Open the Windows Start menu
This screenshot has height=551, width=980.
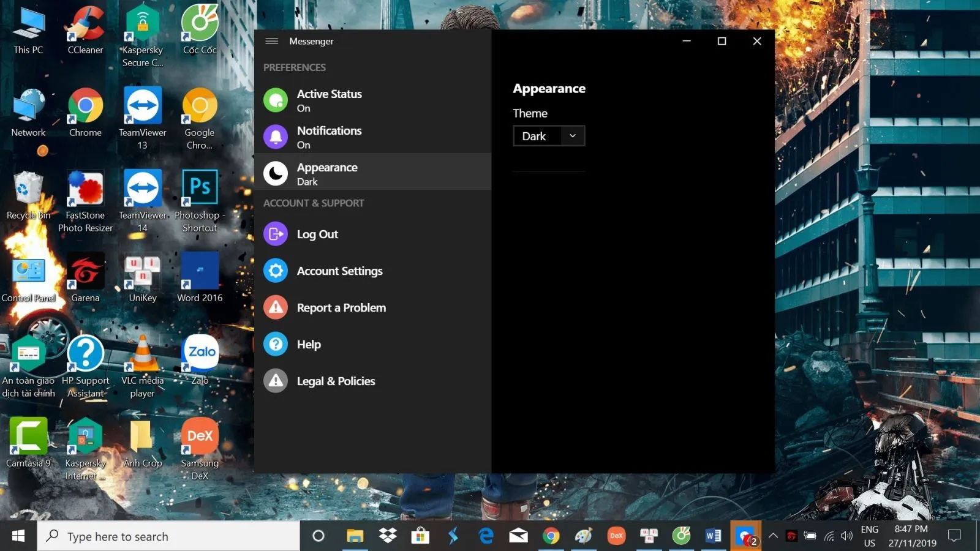[18, 536]
